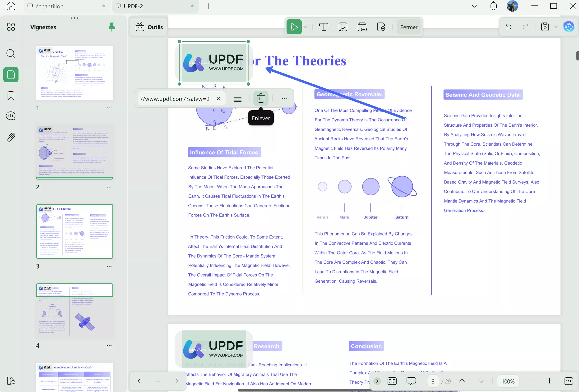
Task: Open the UPDF AI assistant
Action: click(569, 27)
